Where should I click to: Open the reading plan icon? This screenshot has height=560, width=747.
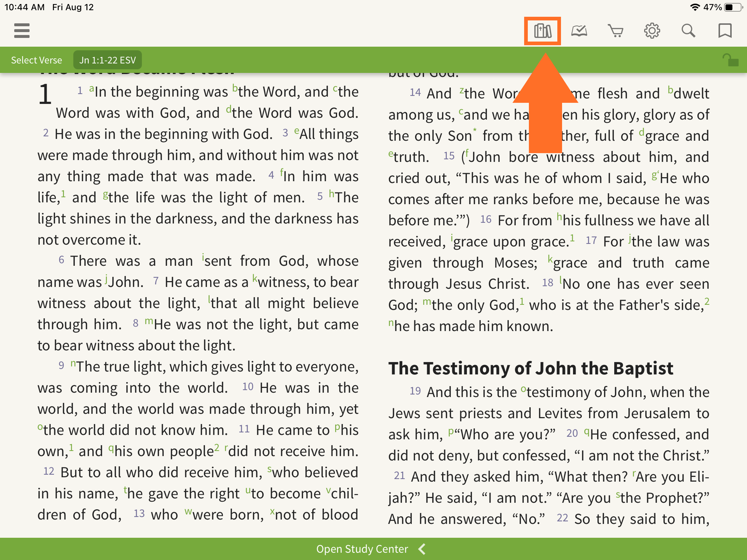[579, 31]
